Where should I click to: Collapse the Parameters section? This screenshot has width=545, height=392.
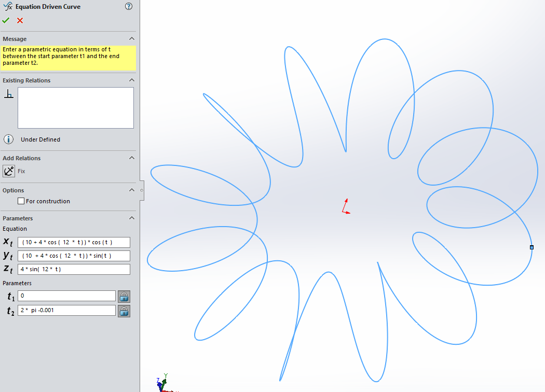(x=132, y=218)
